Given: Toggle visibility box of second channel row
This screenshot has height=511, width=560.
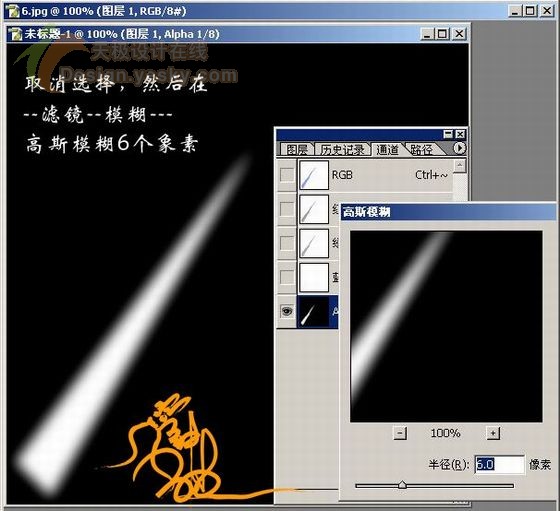Looking at the screenshot, I should (286, 209).
